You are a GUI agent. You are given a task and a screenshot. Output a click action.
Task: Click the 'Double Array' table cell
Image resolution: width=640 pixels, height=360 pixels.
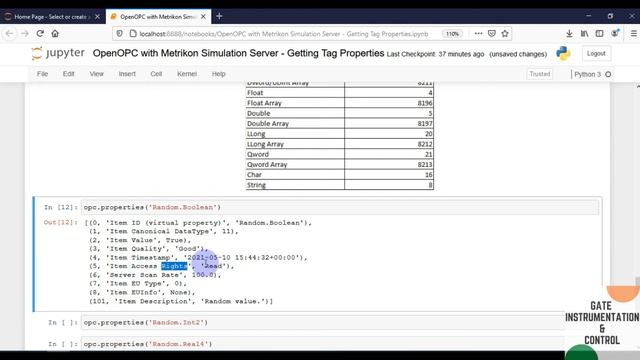295,124
